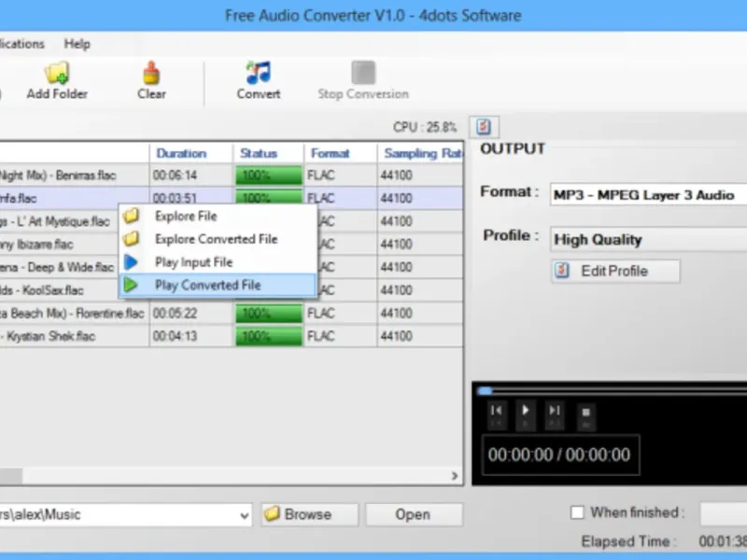This screenshot has width=747, height=560.
Task: Click the Format column header
Action: point(340,153)
